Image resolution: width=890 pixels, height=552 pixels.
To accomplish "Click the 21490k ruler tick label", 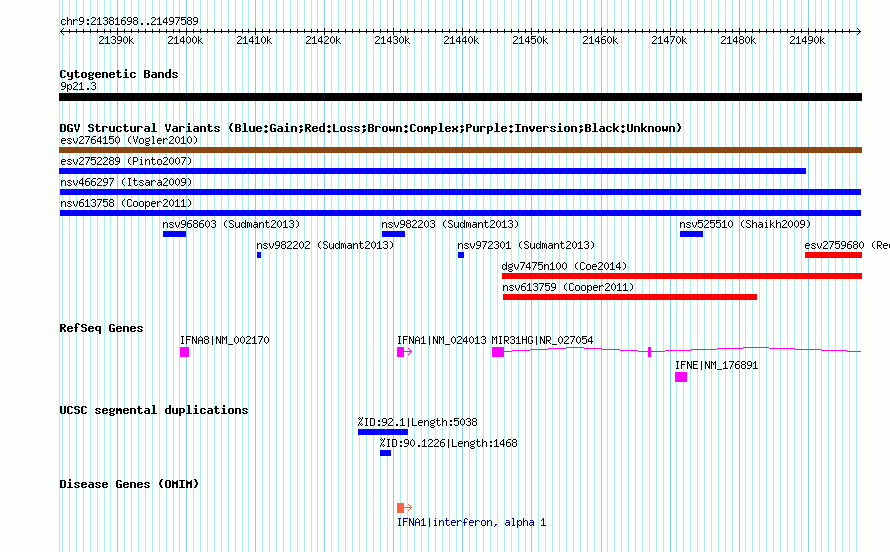I will click(x=807, y=40).
